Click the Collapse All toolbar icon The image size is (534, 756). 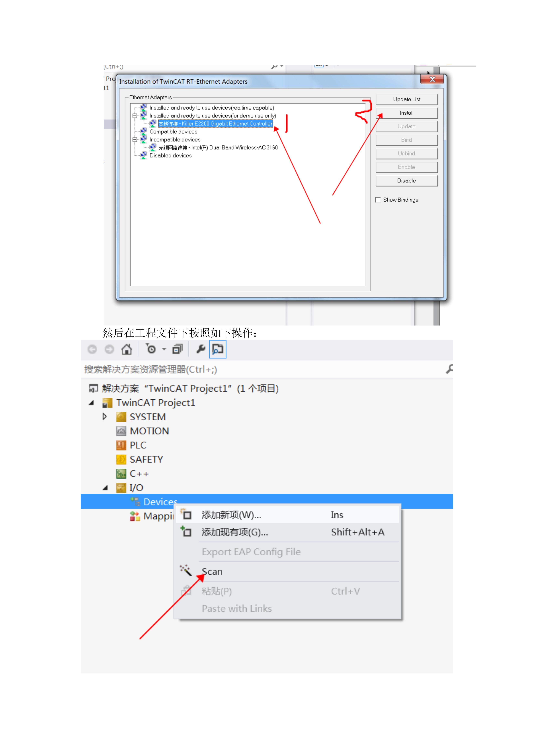point(178,349)
